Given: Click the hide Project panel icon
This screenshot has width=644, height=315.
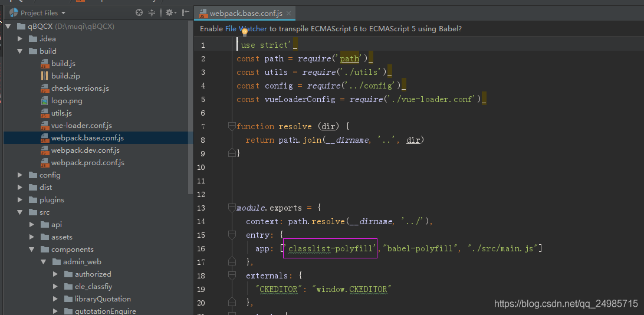Looking at the screenshot, I should [x=186, y=12].
